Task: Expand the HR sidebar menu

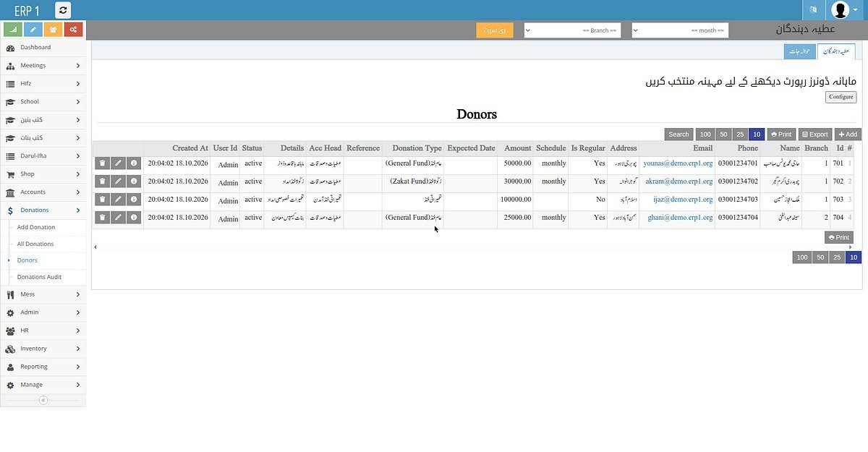Action: pos(43,331)
